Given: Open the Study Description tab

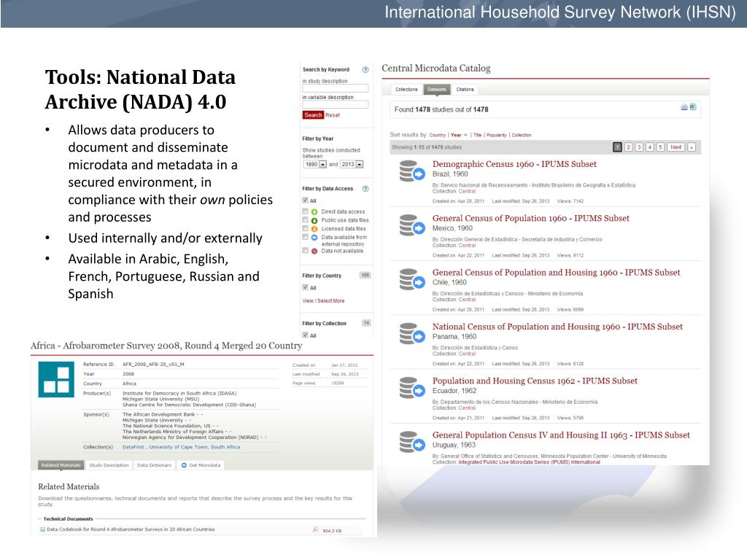Looking at the screenshot, I should (x=109, y=465).
